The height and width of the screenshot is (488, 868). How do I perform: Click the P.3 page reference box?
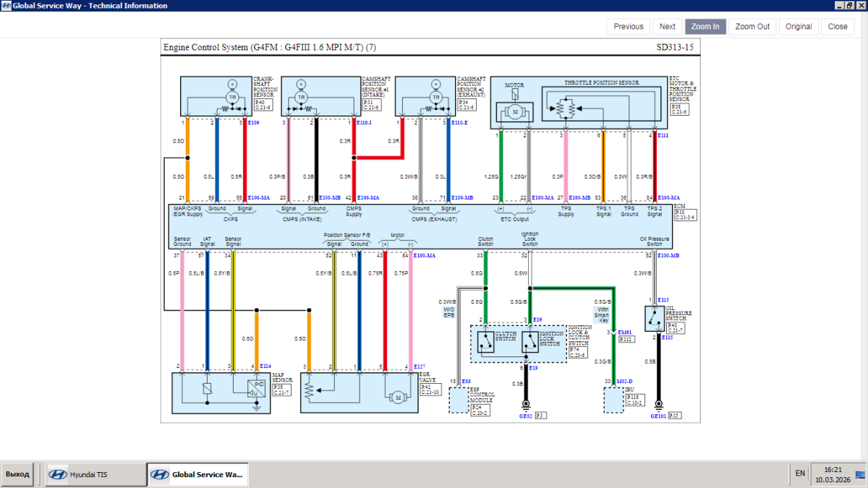541,416
